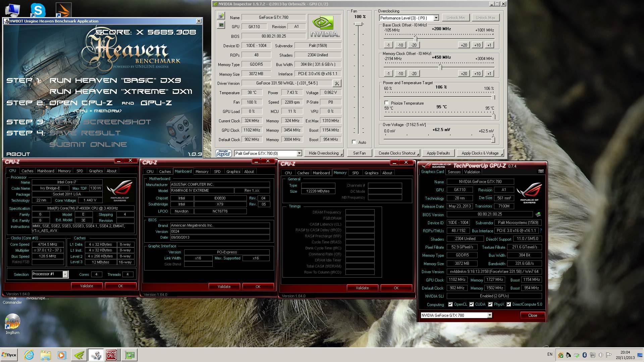Click the Memory Clock Offset slider handle
This screenshot has height=362, width=644.
(x=440, y=66)
